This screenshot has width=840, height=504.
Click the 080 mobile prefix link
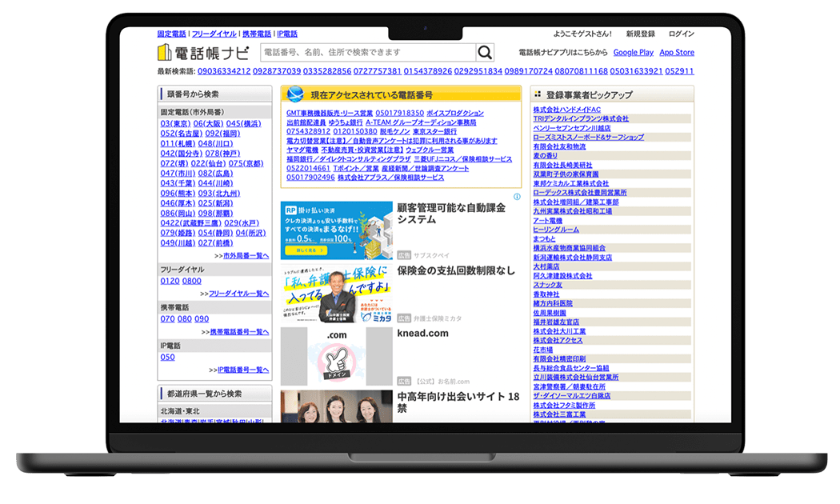tap(185, 319)
